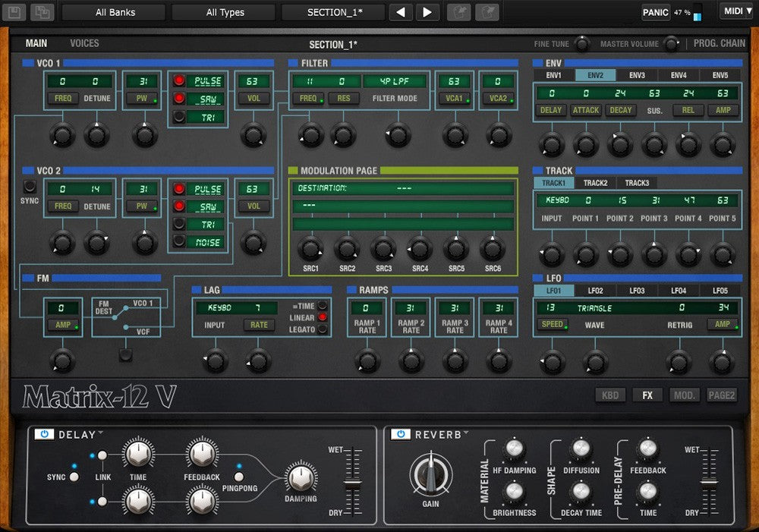The image size is (759, 532).
Task: Click the upper Delay Time knob
Action: pos(138,453)
